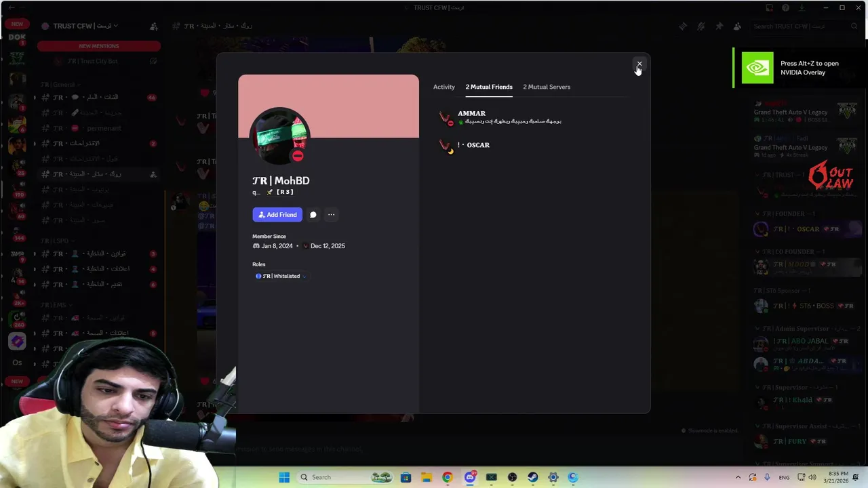Switch to the Activity tab

pos(444,87)
